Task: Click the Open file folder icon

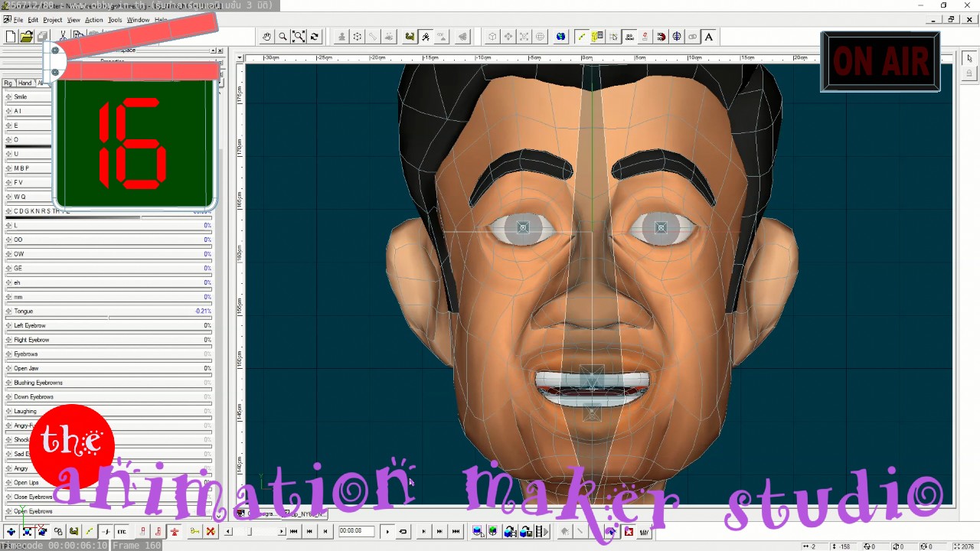Action: pyautogui.click(x=27, y=36)
